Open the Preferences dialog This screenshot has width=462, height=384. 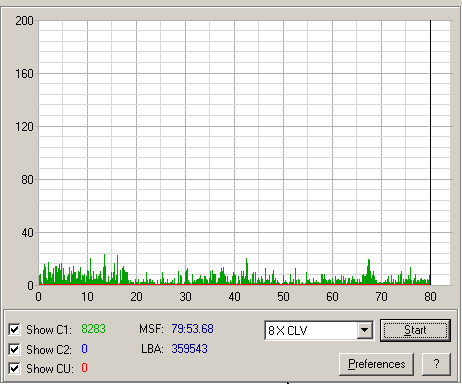(376, 364)
